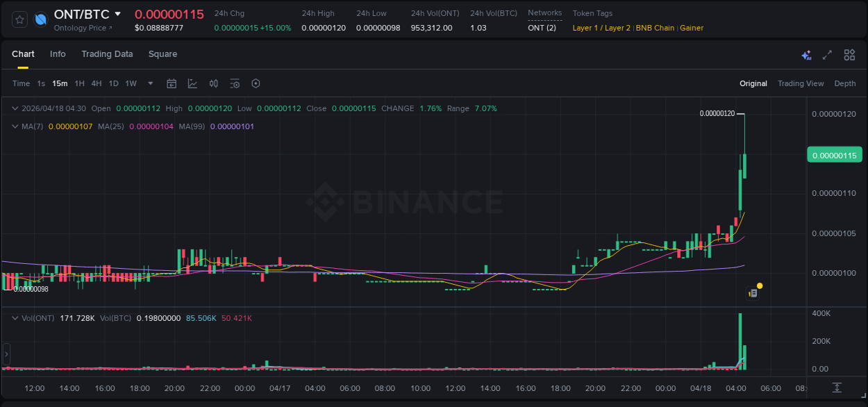Click the Vol(BTC) 0.19800000 value
The width and height of the screenshot is (868, 407).
tap(158, 318)
